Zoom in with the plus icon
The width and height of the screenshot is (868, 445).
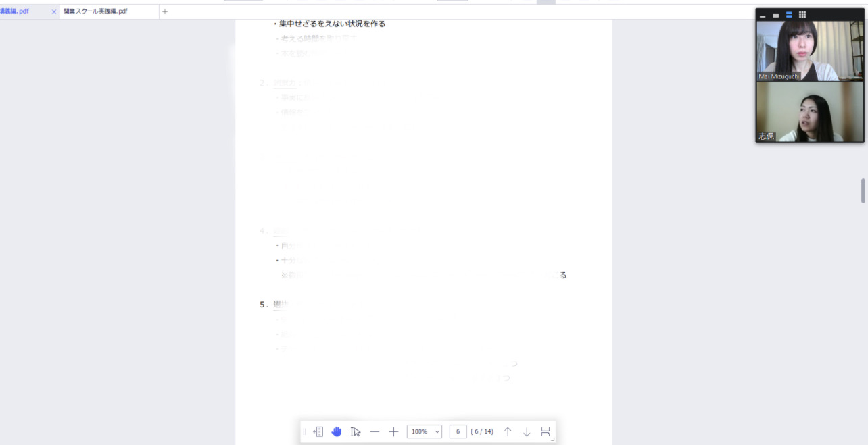[393, 431]
